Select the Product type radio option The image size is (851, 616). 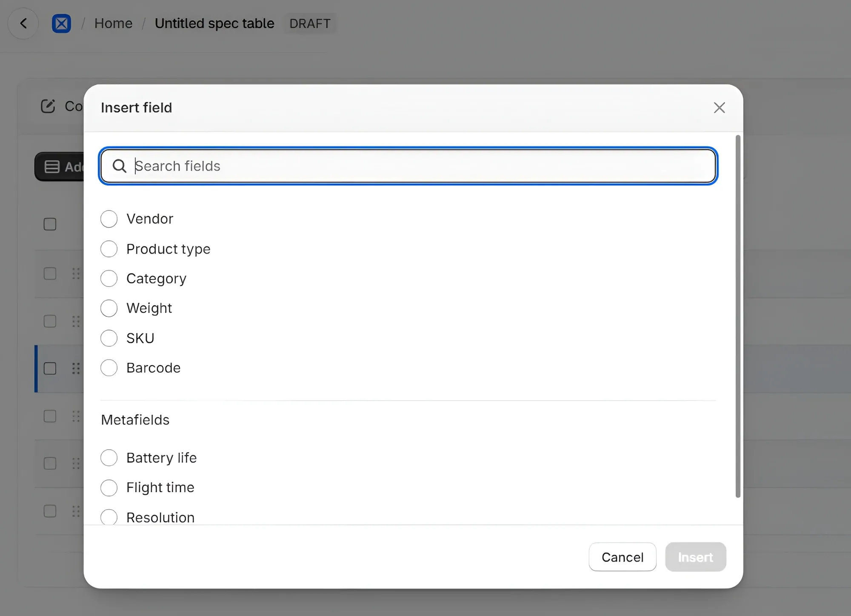click(x=109, y=249)
